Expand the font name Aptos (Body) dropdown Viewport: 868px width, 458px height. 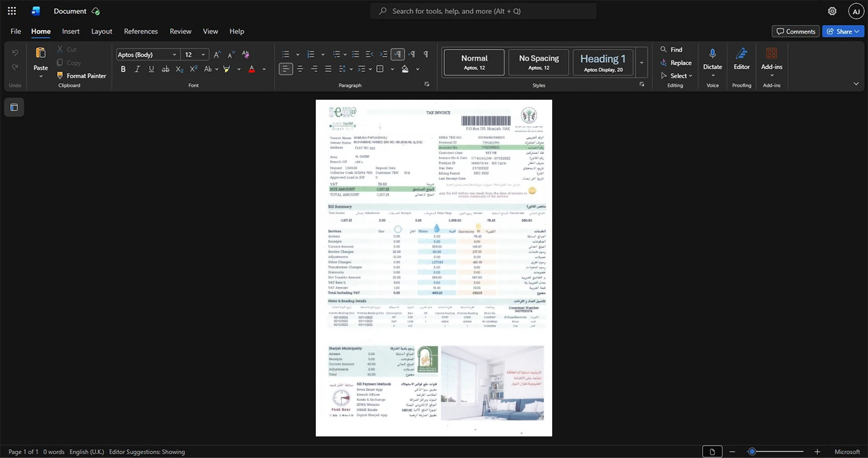pyautogui.click(x=175, y=55)
